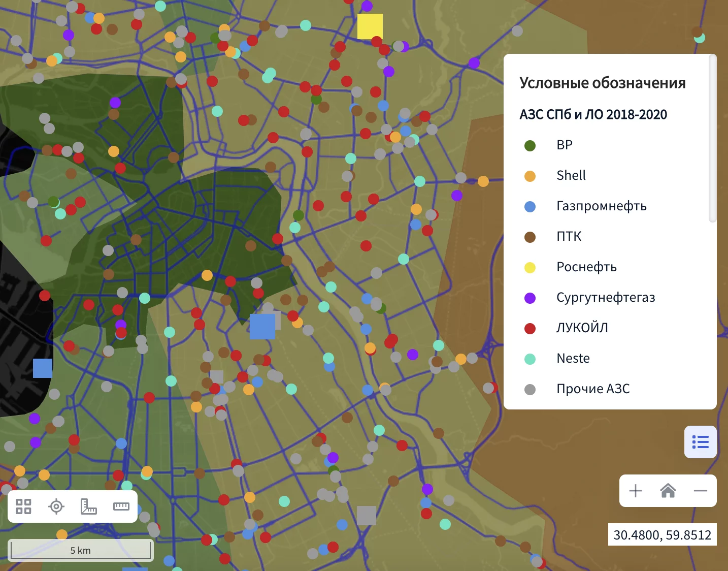728x571 pixels.
Task: Open the widgets grid menu icon
Action: (x=23, y=506)
